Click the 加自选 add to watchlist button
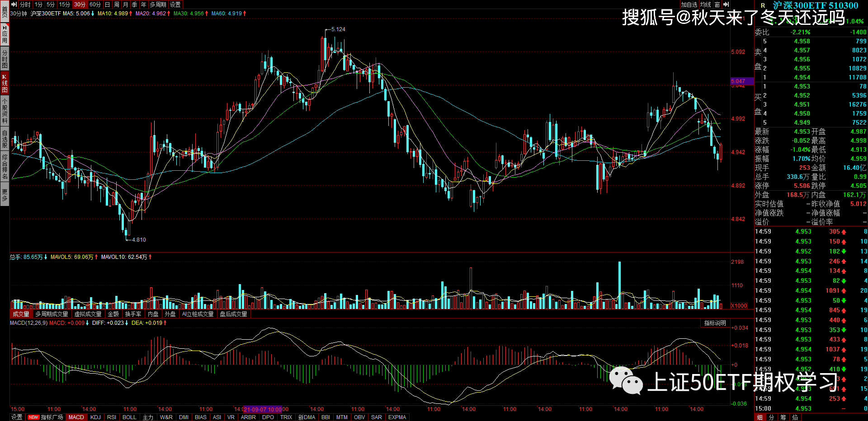Image resolution: width=868 pixels, height=421 pixels. pos(689,5)
